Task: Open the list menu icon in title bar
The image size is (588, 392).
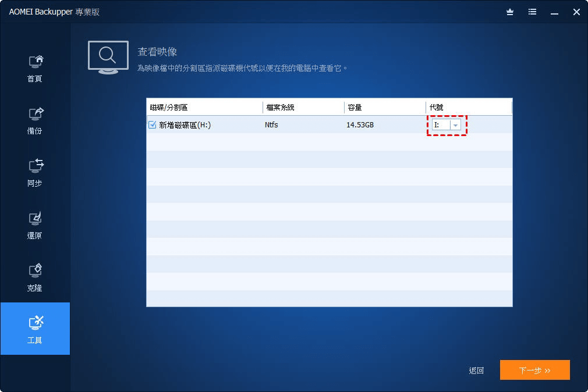Action: [x=532, y=12]
